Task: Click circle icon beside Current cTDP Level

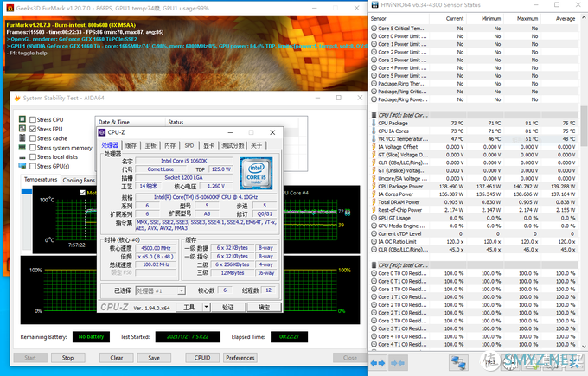Action: pos(374,233)
